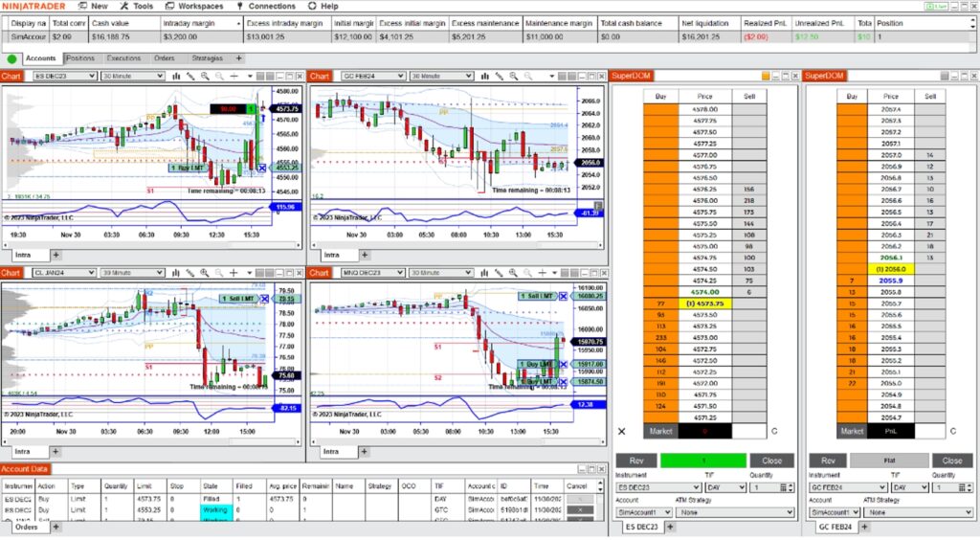980x540 pixels.
Task: Enable crosshair cursor in MNQ DEC23 chart toolbar
Action: pyautogui.click(x=542, y=273)
